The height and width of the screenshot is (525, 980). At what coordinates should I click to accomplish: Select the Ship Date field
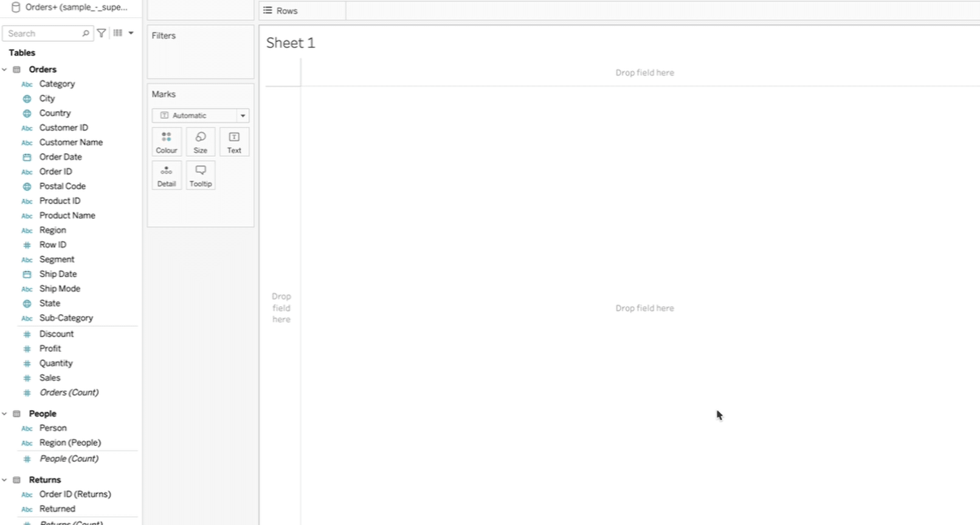click(x=58, y=274)
